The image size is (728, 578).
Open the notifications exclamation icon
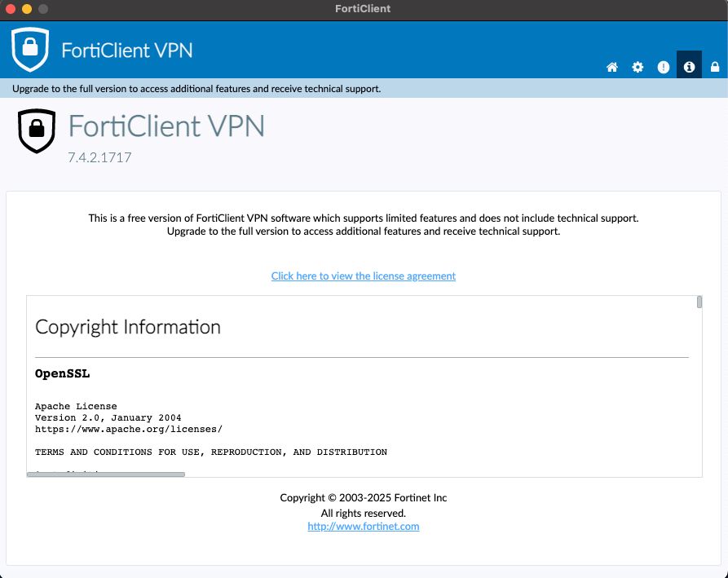click(664, 67)
